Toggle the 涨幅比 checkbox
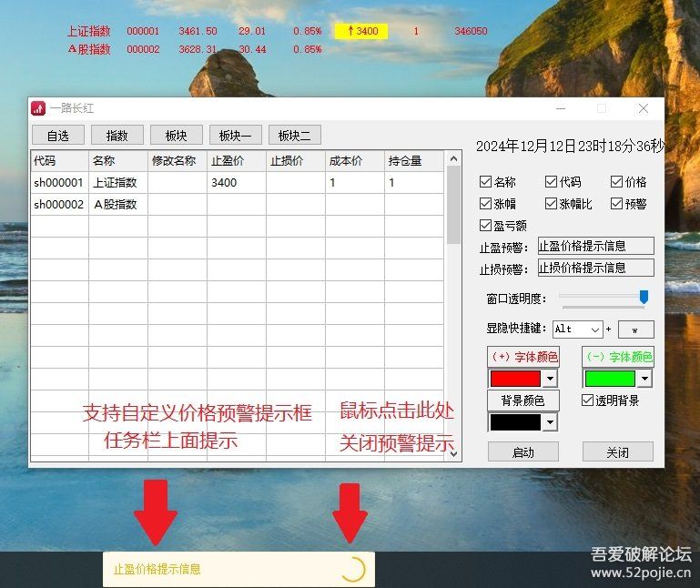Image resolution: width=700 pixels, height=588 pixels. [552, 204]
